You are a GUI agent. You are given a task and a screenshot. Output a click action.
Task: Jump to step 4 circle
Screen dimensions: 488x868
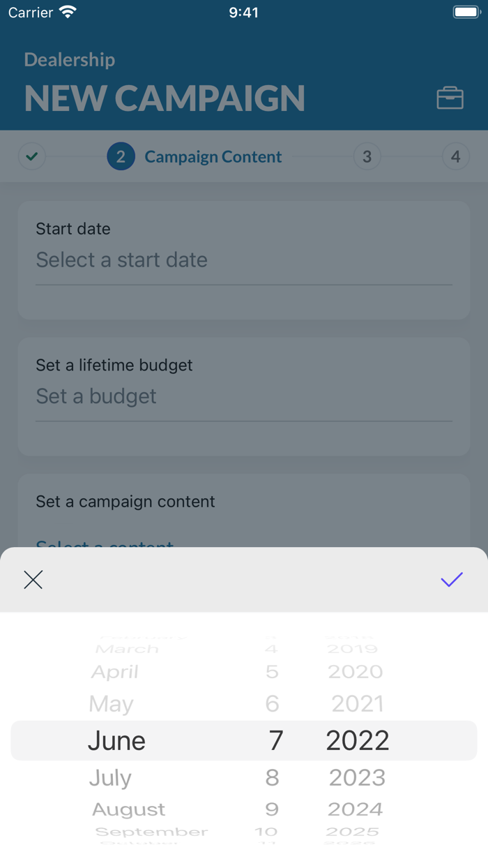pos(455,156)
